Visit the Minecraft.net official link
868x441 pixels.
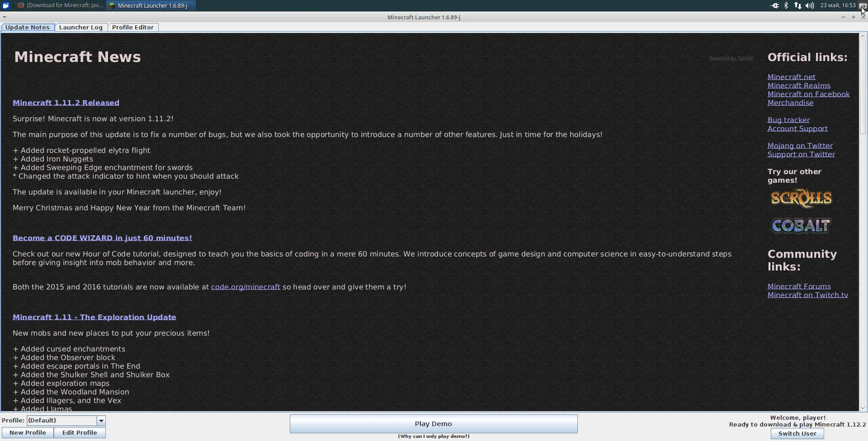coord(792,77)
